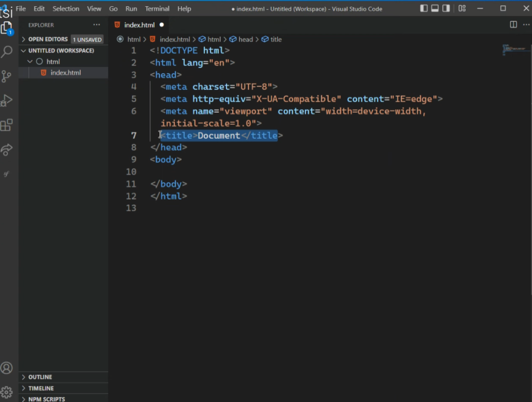Open the Search view in activity bar
This screenshot has height=402, width=532.
7,51
